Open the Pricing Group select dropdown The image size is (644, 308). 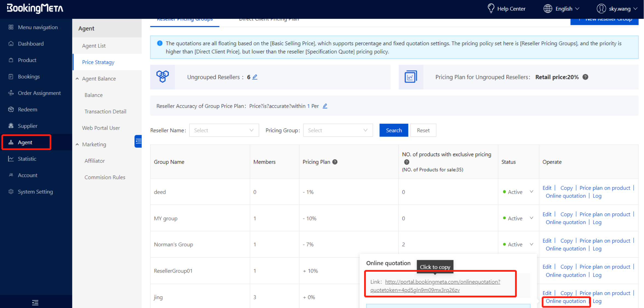(x=338, y=130)
